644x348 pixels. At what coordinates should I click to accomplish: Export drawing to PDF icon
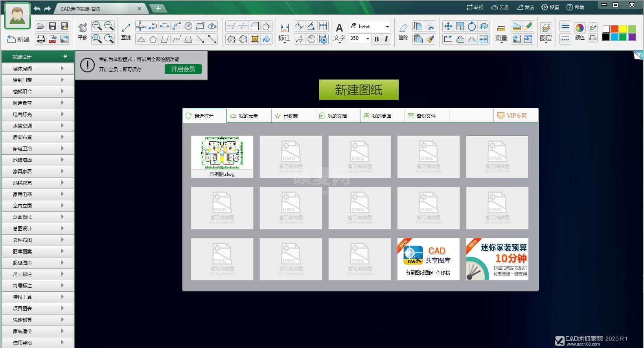(52, 39)
